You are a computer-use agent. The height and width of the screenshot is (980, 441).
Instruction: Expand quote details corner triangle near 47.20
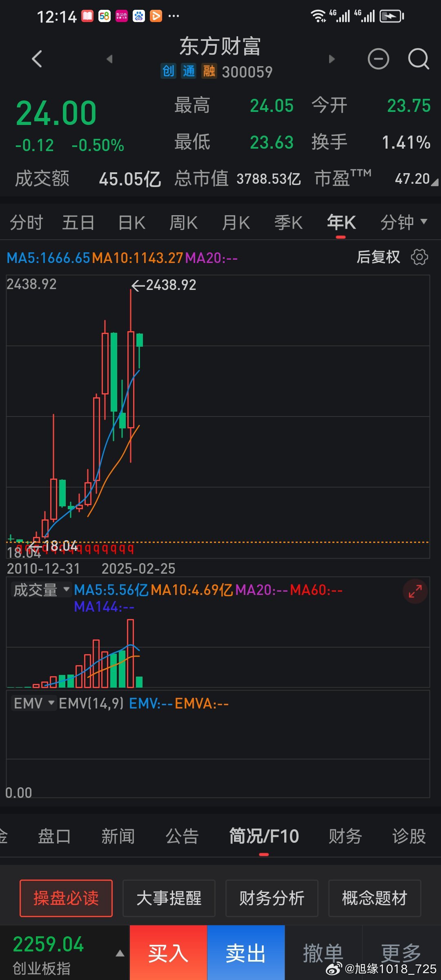[x=435, y=182]
